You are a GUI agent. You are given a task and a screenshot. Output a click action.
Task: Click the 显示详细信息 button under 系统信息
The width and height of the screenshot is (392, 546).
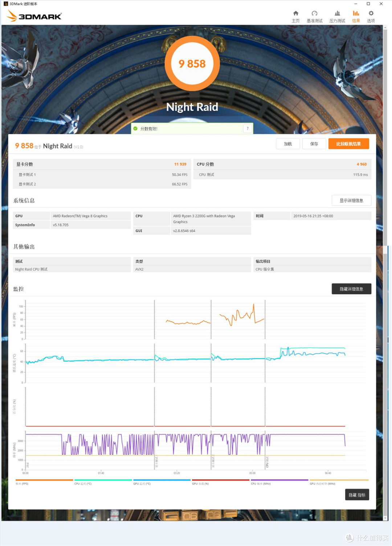[x=351, y=201]
